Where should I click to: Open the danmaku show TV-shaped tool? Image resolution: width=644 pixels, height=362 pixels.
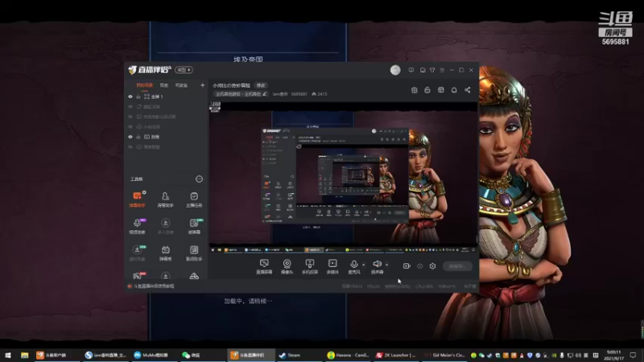tap(165, 253)
